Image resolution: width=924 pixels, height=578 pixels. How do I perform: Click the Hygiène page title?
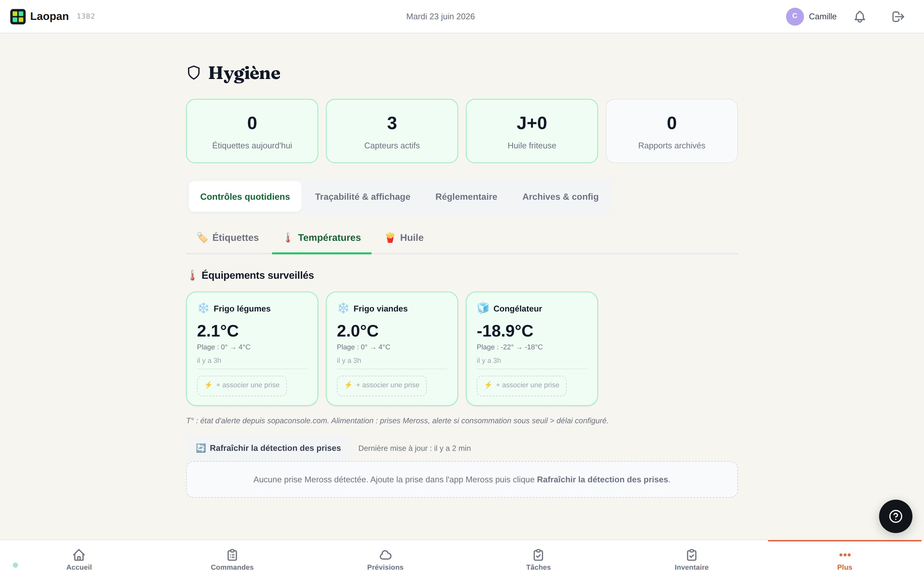coord(244,73)
